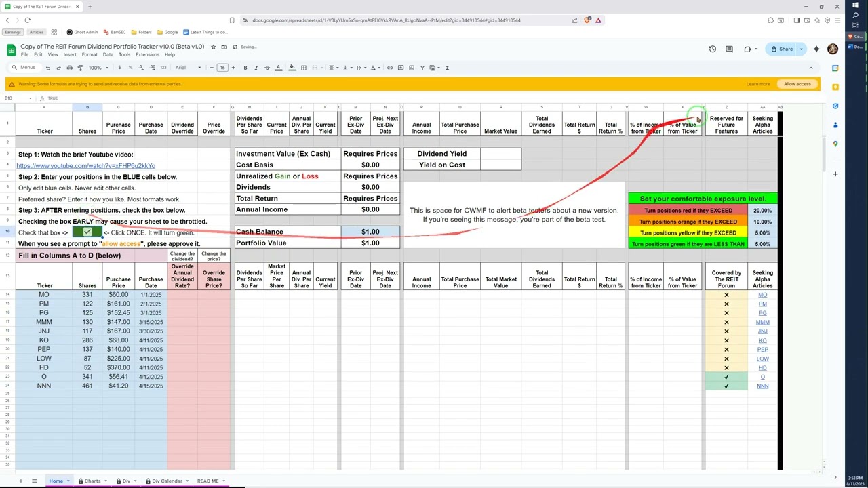Add a new sheet with plus button
The image size is (868, 488).
tap(20, 481)
